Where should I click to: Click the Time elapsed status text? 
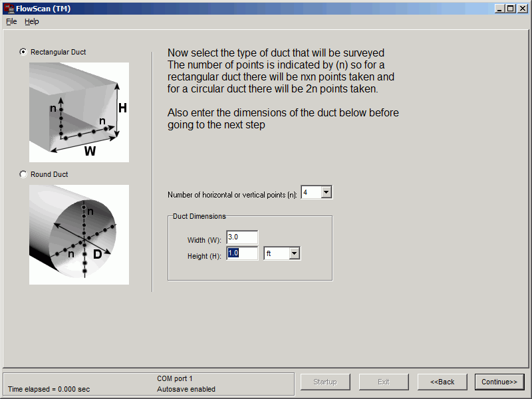coord(49,389)
